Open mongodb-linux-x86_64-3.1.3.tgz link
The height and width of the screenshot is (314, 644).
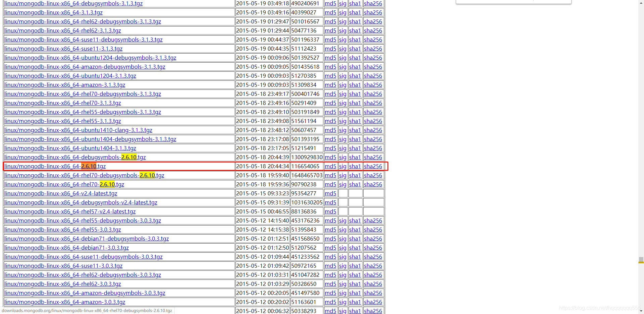tap(54, 12)
